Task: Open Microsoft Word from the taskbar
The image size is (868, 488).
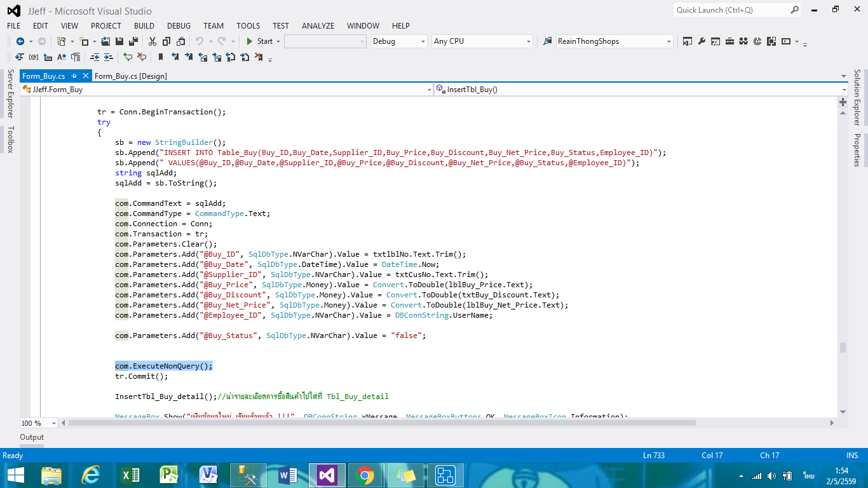Action: tap(287, 475)
